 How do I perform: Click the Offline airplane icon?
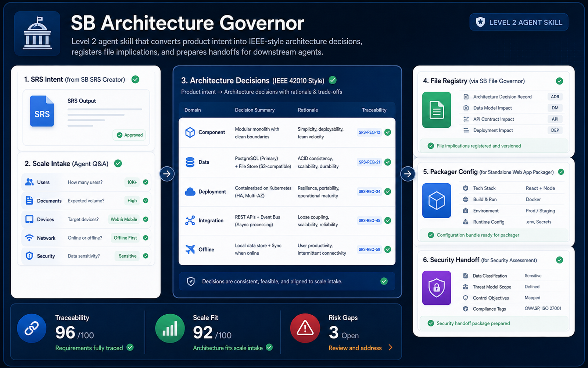pyautogui.click(x=190, y=250)
